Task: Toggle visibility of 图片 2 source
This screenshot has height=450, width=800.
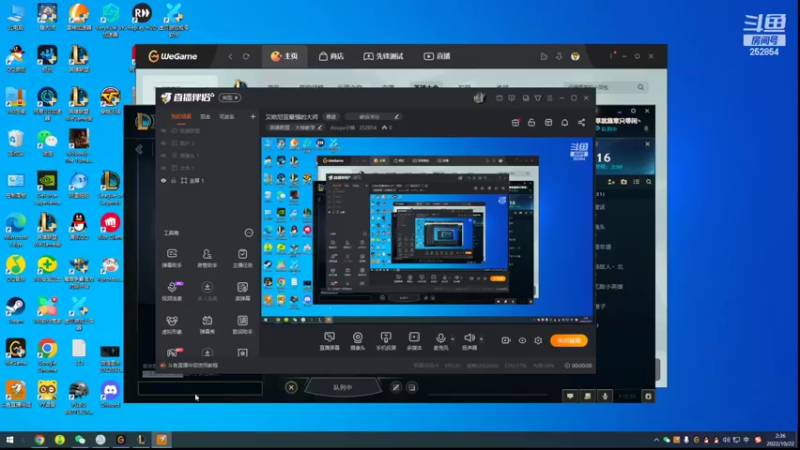Action: click(x=163, y=143)
